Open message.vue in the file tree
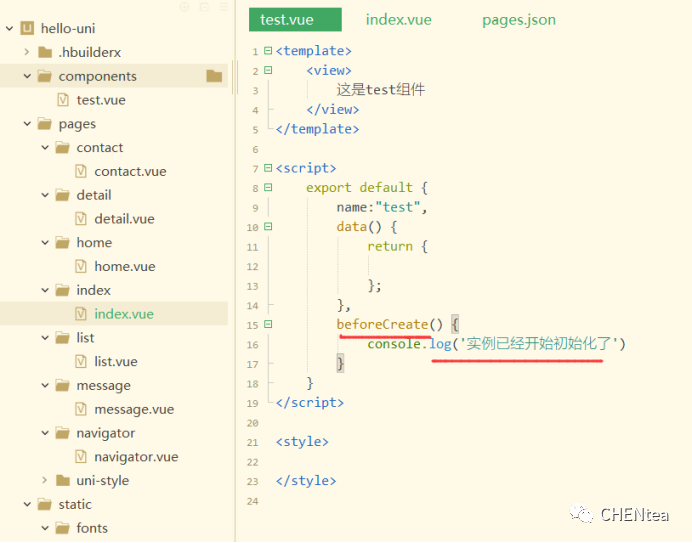Image resolution: width=692 pixels, height=543 pixels. [x=133, y=410]
